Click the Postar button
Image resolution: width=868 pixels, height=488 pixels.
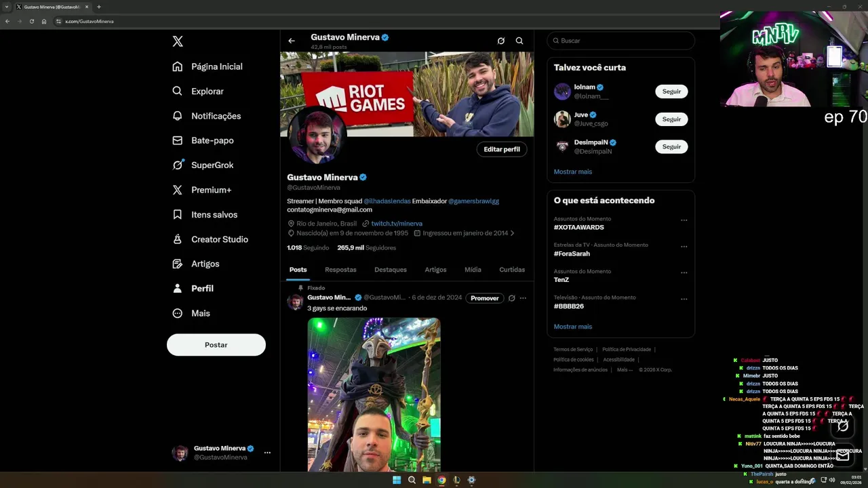point(216,344)
